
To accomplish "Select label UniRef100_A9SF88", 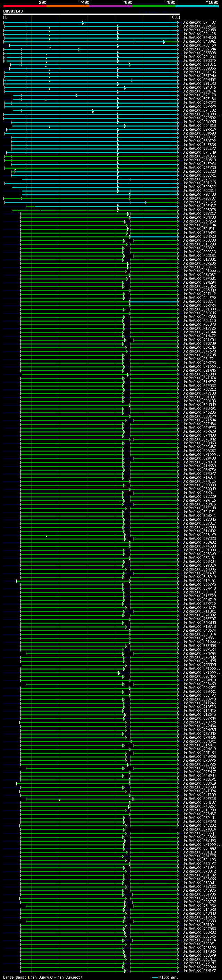I will [x=199, y=194].
